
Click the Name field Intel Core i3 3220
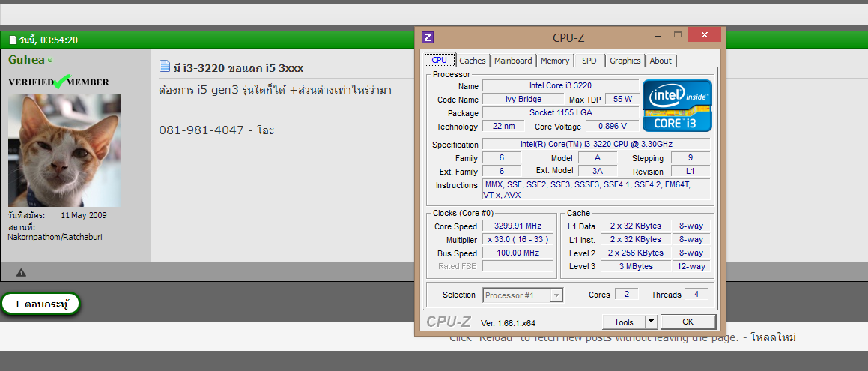point(561,85)
